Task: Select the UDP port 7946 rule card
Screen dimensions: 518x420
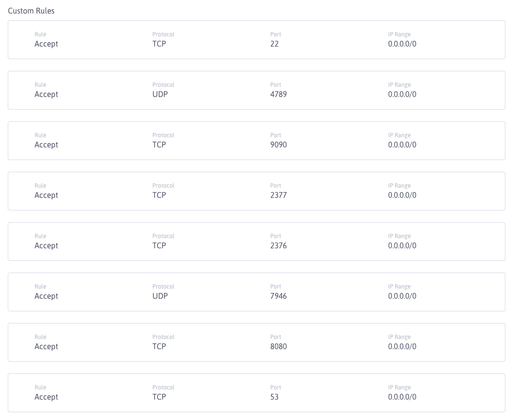Action: tap(256, 292)
